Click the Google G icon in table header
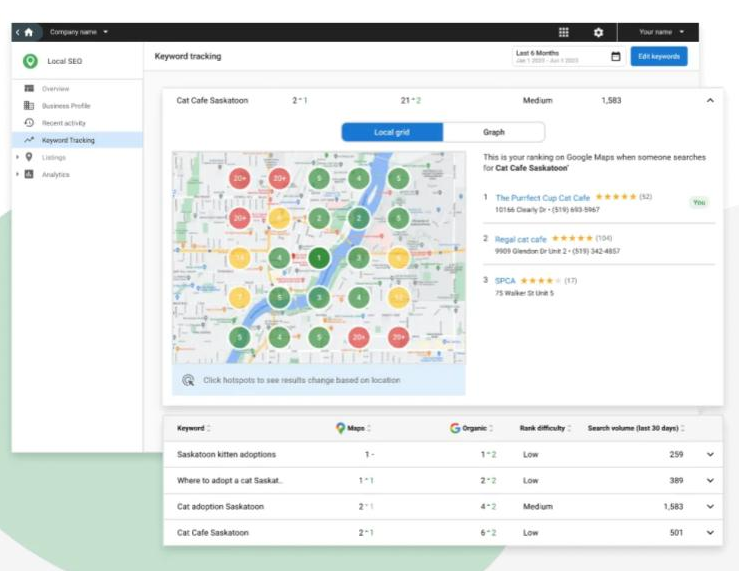Viewport: 739px width, 571px height. [455, 428]
